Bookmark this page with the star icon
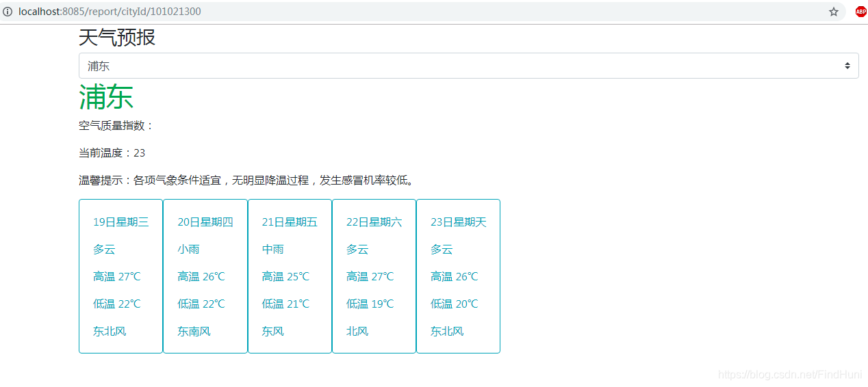 coord(834,12)
